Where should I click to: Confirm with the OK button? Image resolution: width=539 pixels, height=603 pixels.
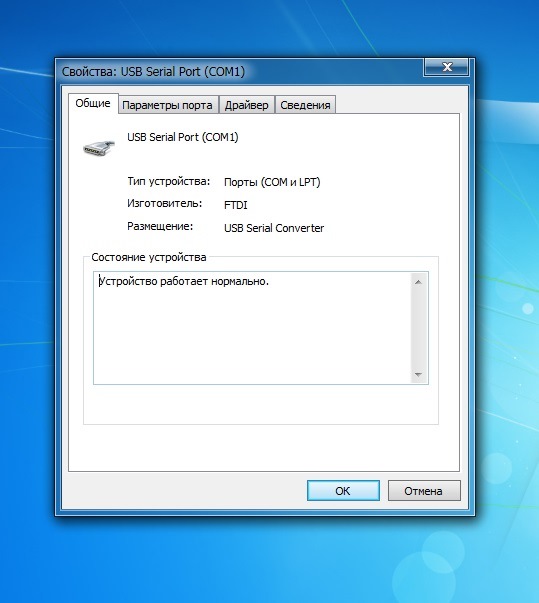point(343,491)
